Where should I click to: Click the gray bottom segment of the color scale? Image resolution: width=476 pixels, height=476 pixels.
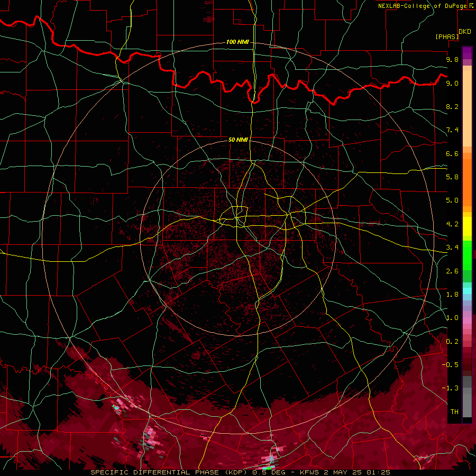point(467,405)
